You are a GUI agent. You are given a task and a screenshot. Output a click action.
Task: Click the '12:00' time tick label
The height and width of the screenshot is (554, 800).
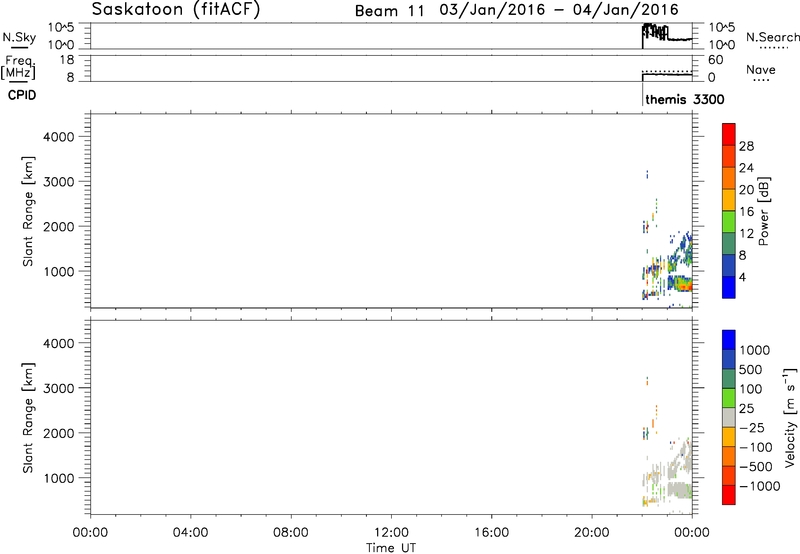[391, 533]
